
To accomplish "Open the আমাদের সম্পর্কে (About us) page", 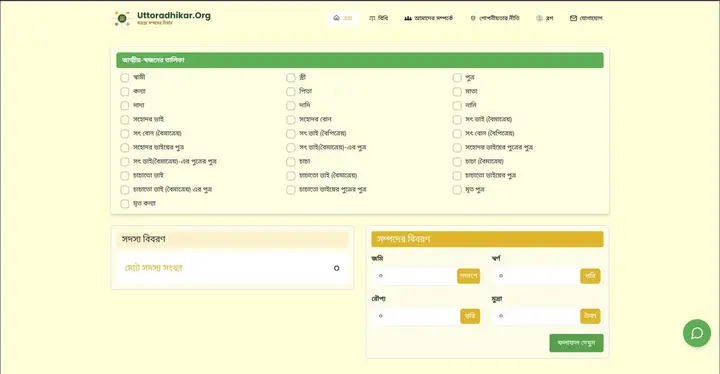I will point(428,18).
